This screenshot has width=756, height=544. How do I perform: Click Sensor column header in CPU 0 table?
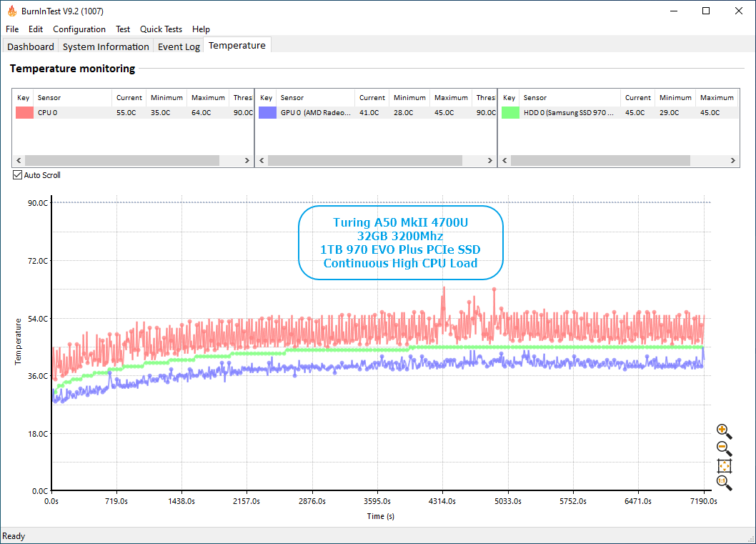[x=74, y=97]
